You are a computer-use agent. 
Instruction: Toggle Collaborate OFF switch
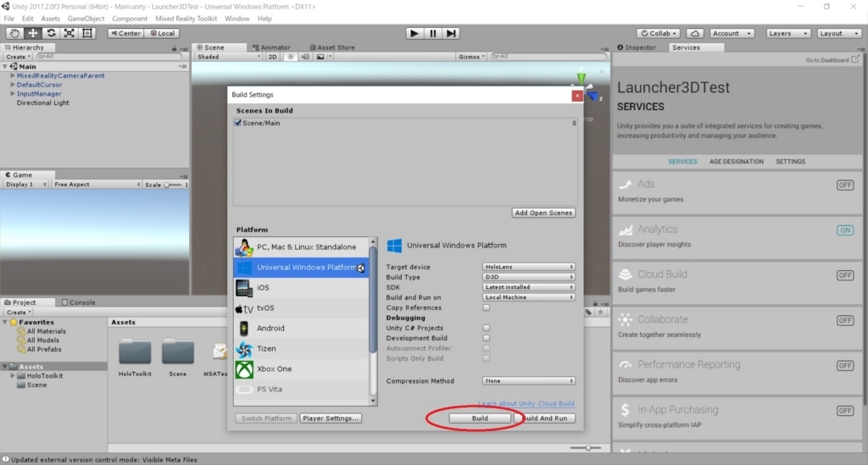[845, 321]
